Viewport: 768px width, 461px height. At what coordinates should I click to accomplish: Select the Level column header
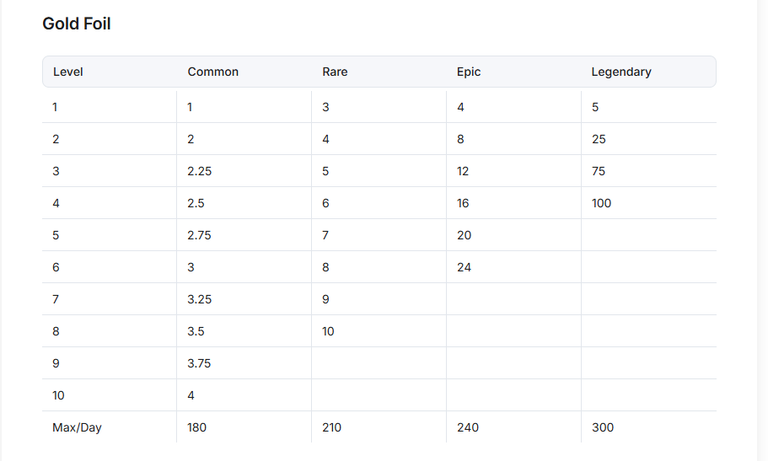(x=68, y=72)
